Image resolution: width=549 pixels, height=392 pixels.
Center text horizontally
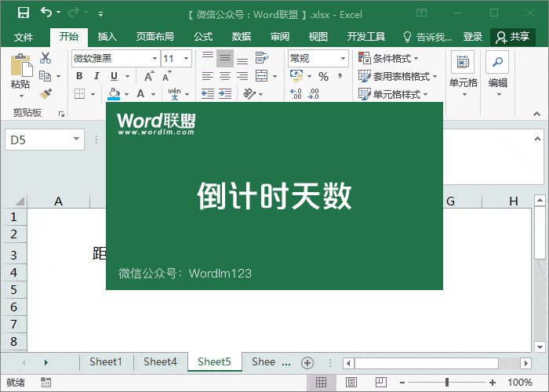(x=225, y=76)
